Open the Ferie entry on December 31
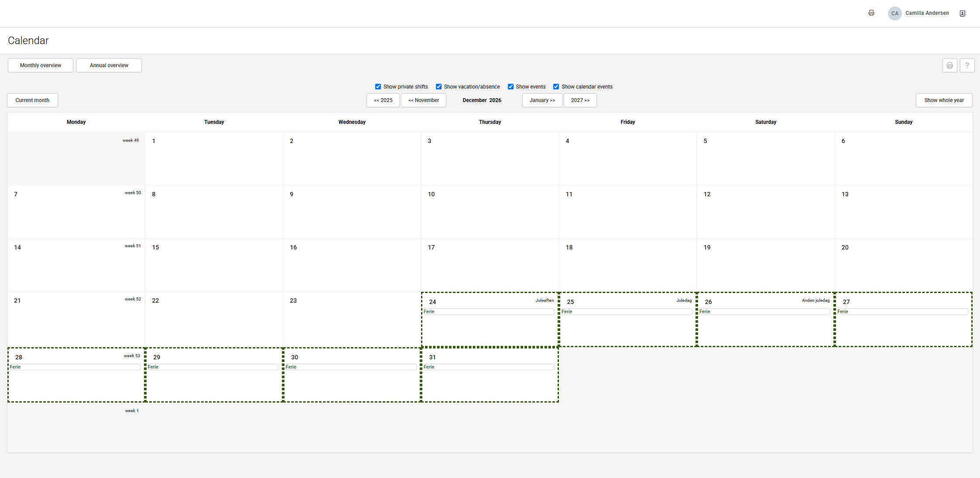Screen dimensions: 980x478 pyautogui.click(x=489, y=367)
